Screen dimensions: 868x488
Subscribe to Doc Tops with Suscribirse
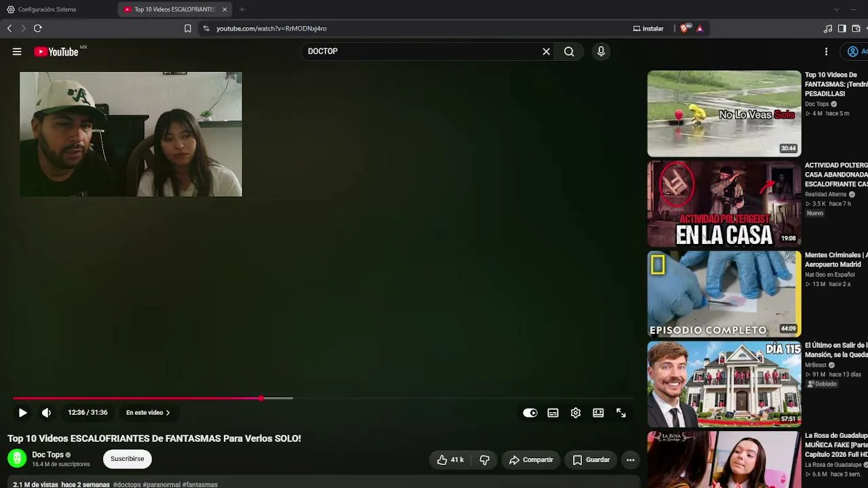click(127, 459)
